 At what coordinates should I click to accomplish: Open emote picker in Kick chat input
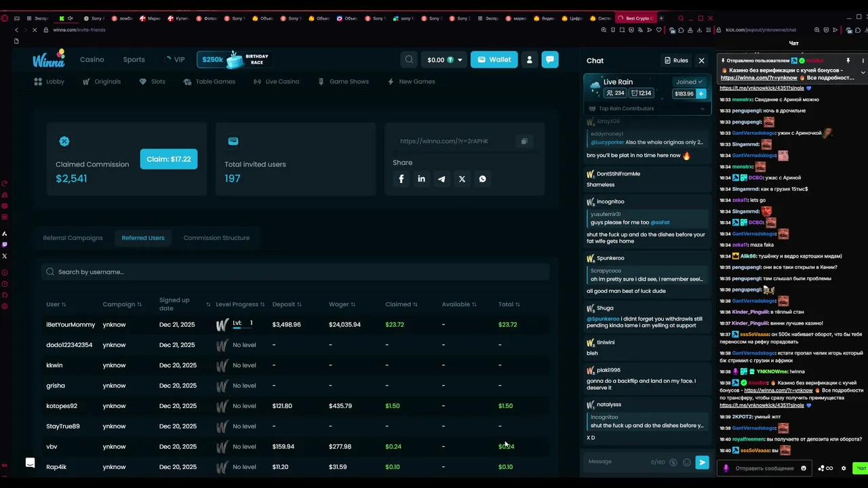coord(804,468)
